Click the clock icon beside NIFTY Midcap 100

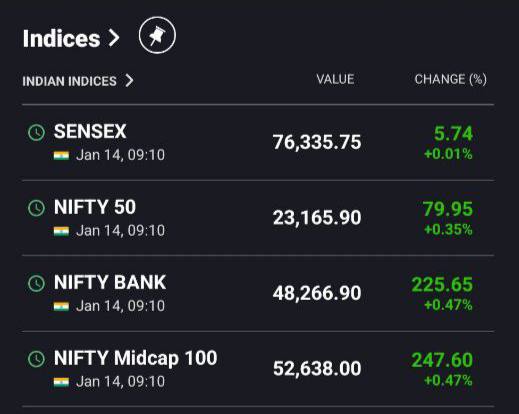pos(36,359)
